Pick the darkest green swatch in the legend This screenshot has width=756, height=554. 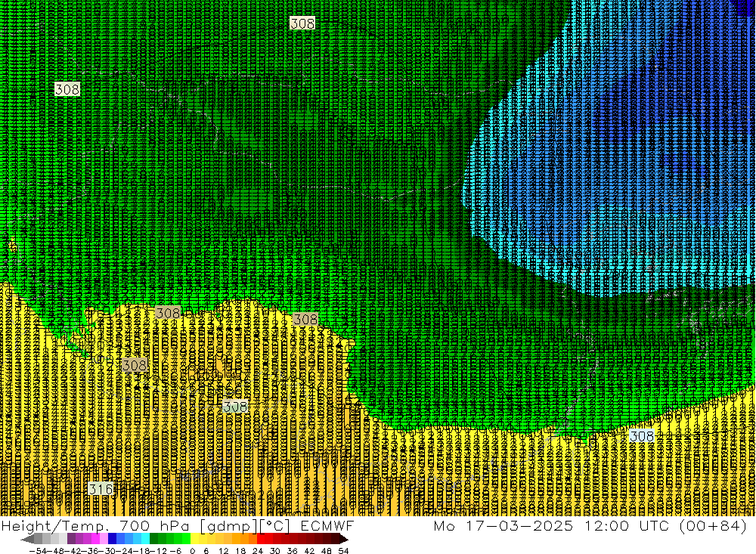[153, 540]
